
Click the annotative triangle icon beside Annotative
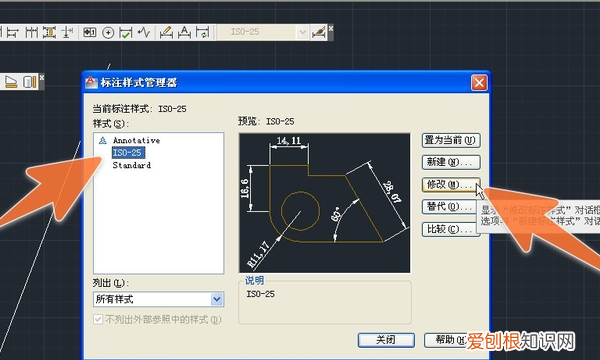pos(103,140)
